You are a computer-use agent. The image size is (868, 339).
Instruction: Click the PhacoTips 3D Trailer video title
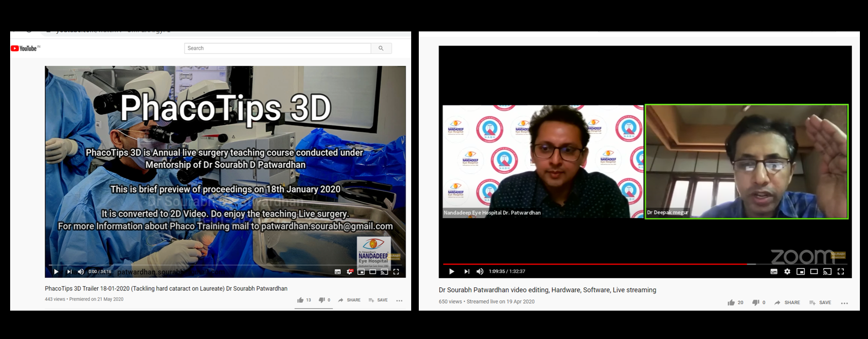(x=166, y=288)
